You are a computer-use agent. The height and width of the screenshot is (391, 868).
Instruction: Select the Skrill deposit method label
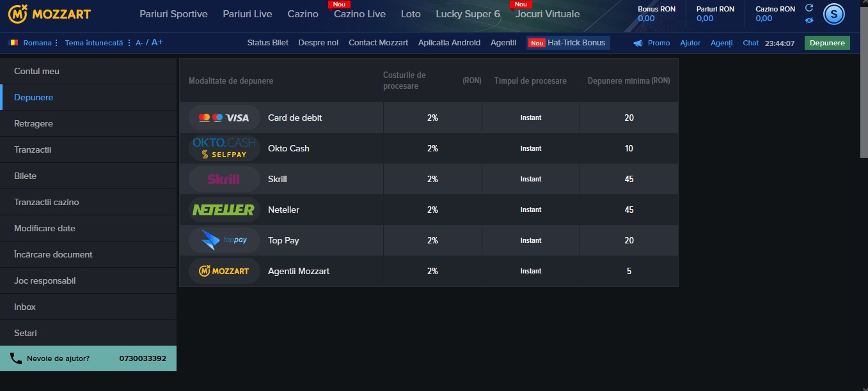278,179
